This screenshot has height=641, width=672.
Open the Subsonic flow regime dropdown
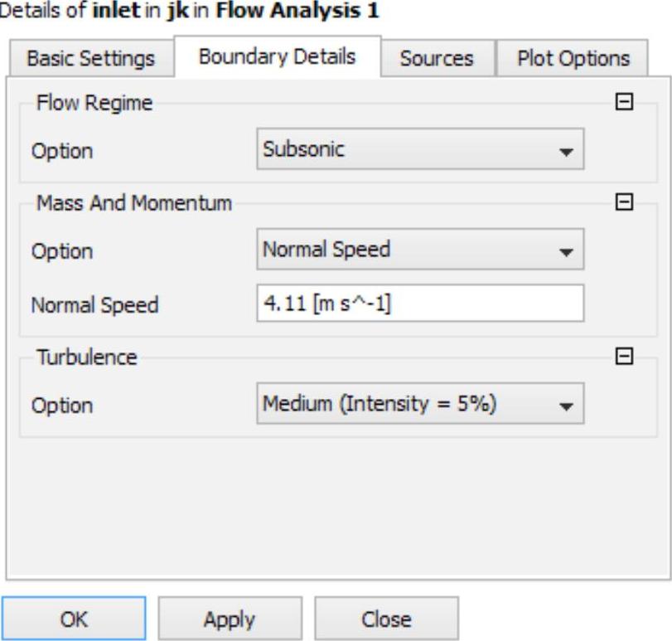[x=419, y=150]
